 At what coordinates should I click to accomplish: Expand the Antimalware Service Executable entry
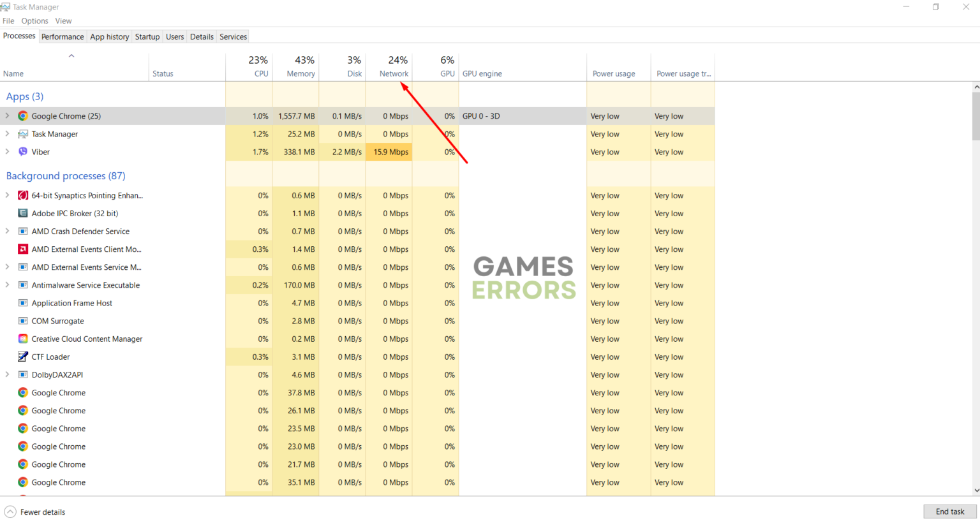point(8,285)
